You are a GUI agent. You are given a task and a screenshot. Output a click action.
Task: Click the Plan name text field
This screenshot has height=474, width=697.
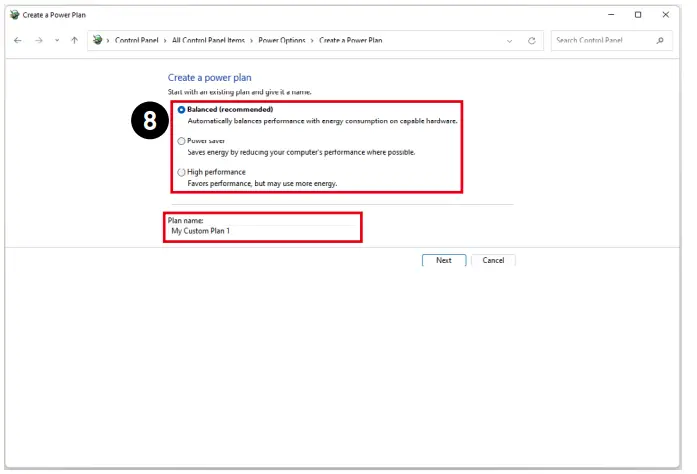click(x=262, y=231)
